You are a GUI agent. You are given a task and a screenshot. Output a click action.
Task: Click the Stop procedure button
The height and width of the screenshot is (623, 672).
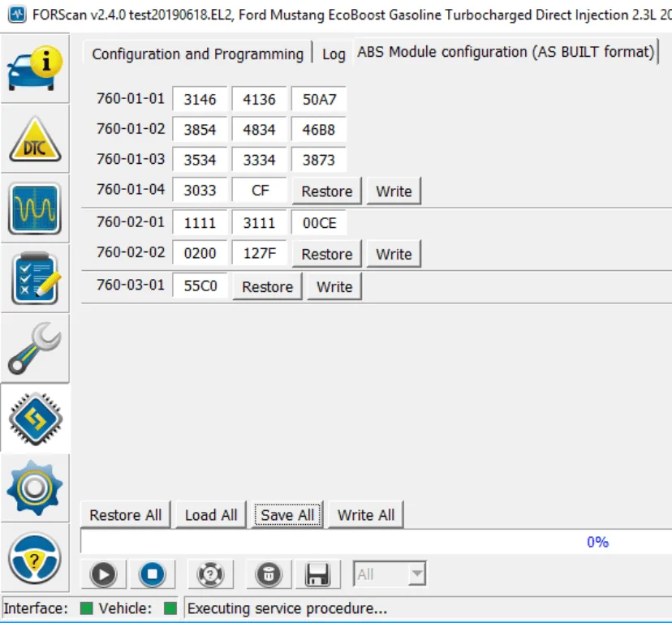click(152, 574)
